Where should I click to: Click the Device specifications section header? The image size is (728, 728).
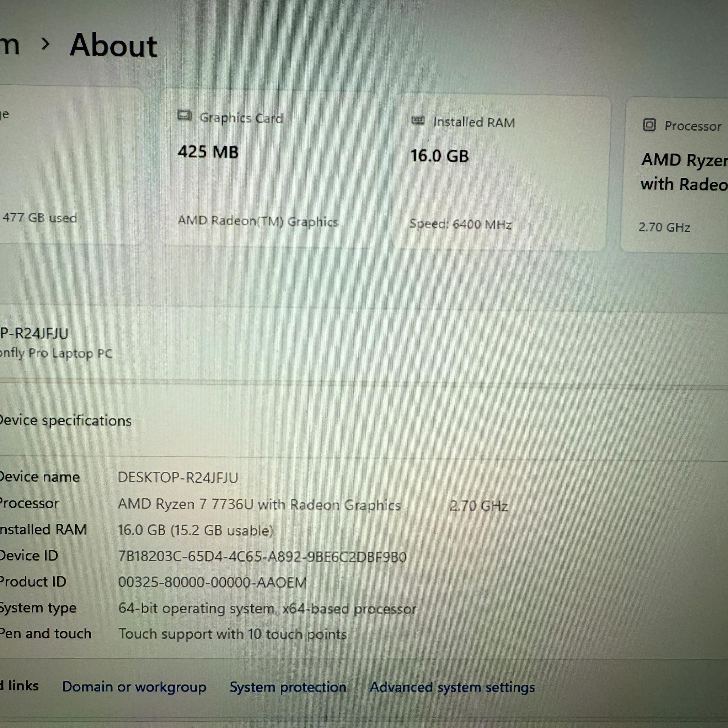(65, 421)
